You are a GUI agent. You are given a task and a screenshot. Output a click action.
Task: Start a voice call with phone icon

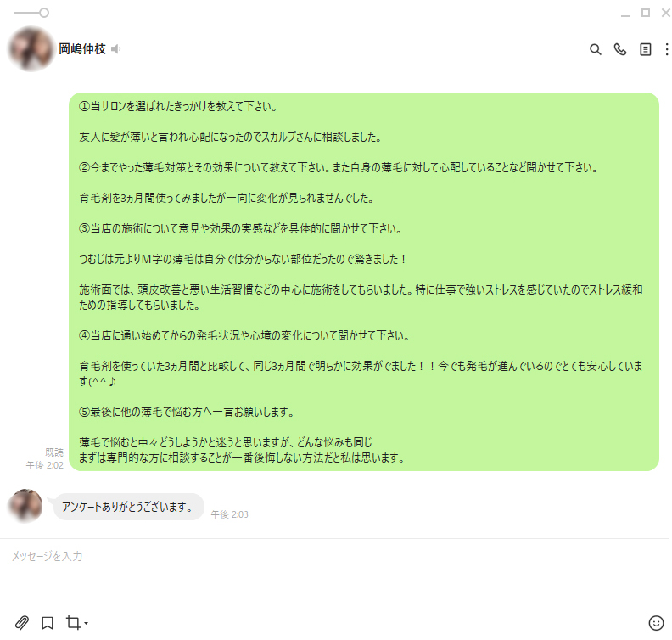(x=619, y=50)
